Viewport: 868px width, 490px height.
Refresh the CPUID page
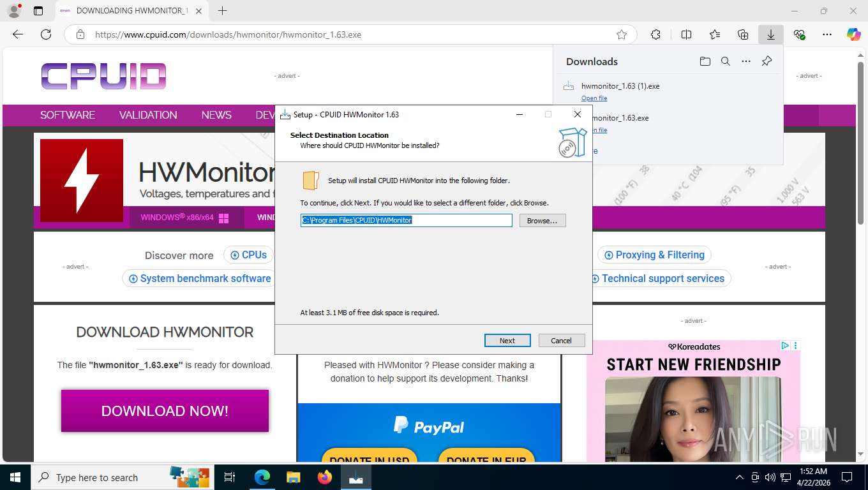[46, 34]
